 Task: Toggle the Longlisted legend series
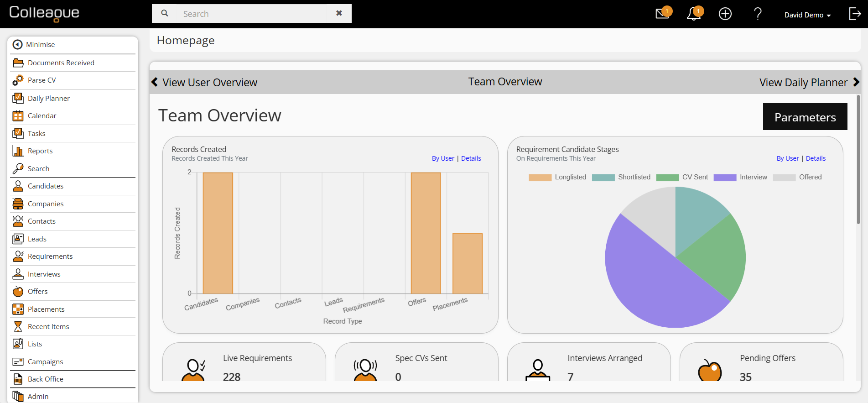point(557,177)
